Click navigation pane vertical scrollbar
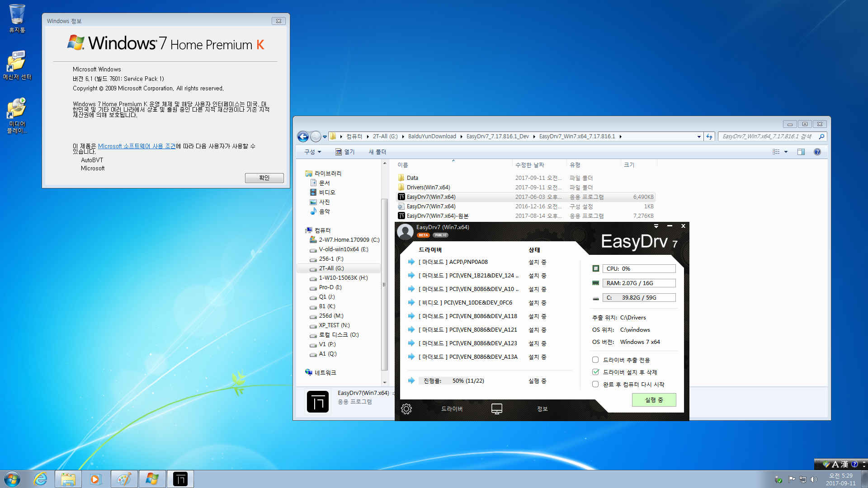 (385, 284)
